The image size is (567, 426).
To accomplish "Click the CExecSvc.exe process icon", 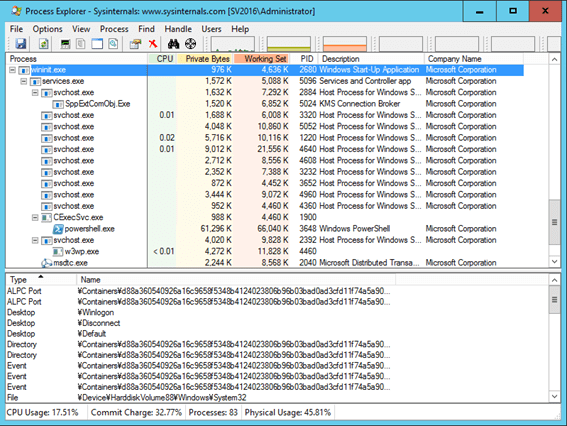I will click(47, 217).
